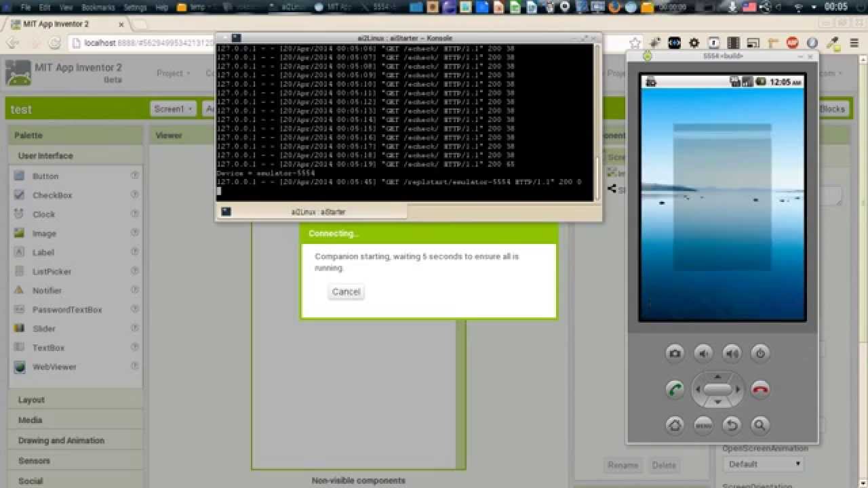Open help for WebViewer component
This screenshot has width=868, height=488.
[x=134, y=366]
